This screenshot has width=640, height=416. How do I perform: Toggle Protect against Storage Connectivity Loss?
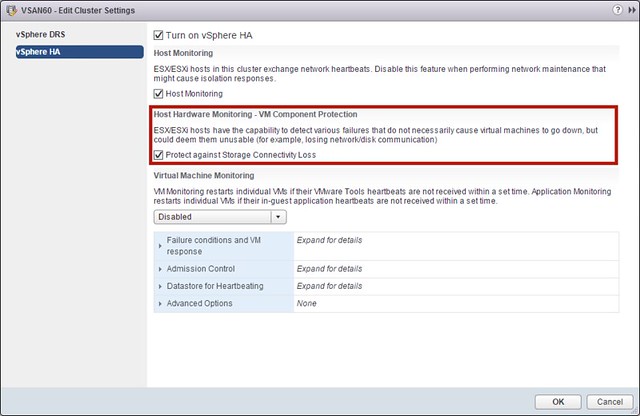click(x=158, y=155)
